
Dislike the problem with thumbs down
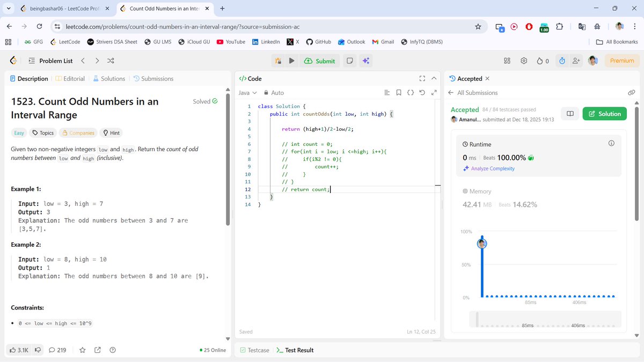[x=38, y=350]
